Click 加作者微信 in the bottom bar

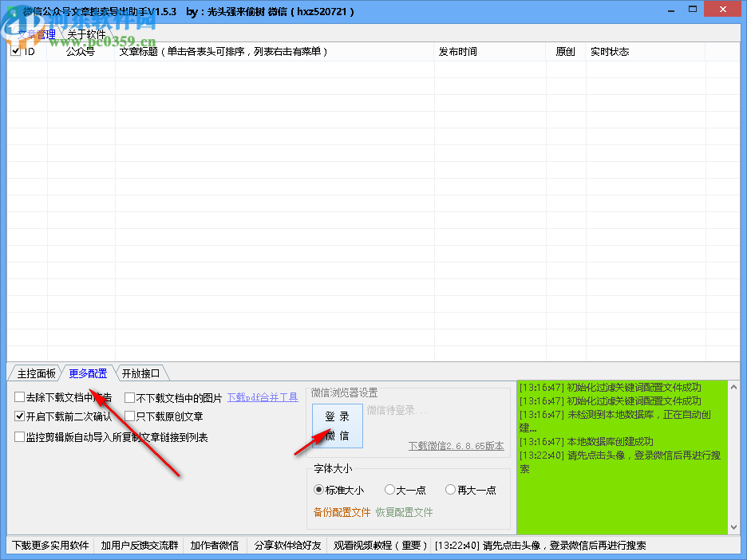(214, 546)
